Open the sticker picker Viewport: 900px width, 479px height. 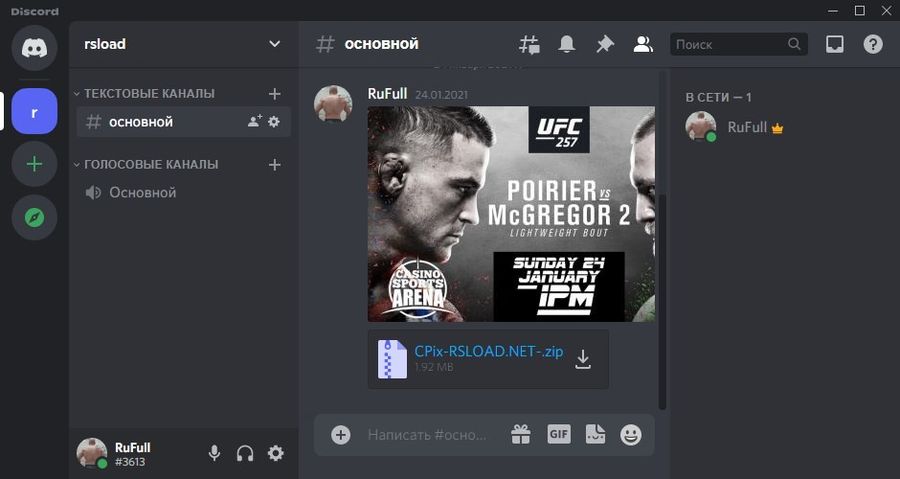[x=595, y=434]
